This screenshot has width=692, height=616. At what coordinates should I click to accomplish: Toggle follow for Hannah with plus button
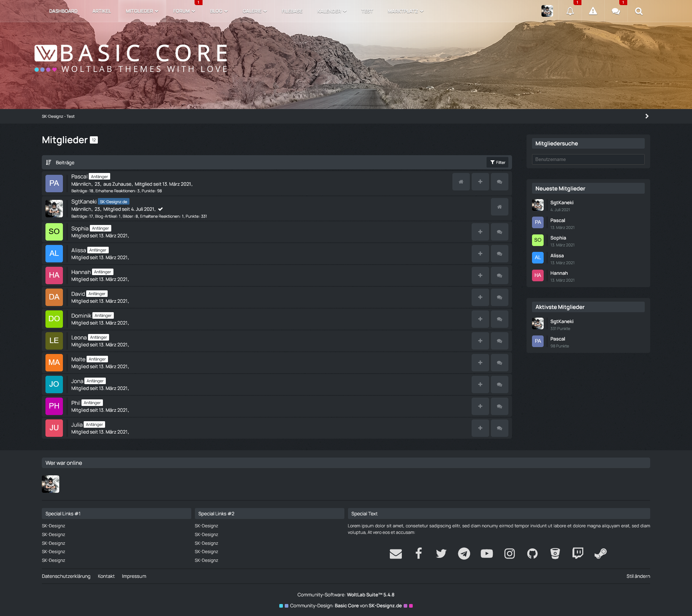tap(480, 275)
